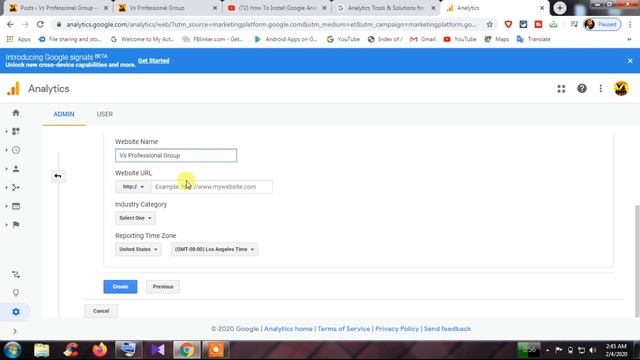Open the Maps bookmark

click(x=497, y=39)
